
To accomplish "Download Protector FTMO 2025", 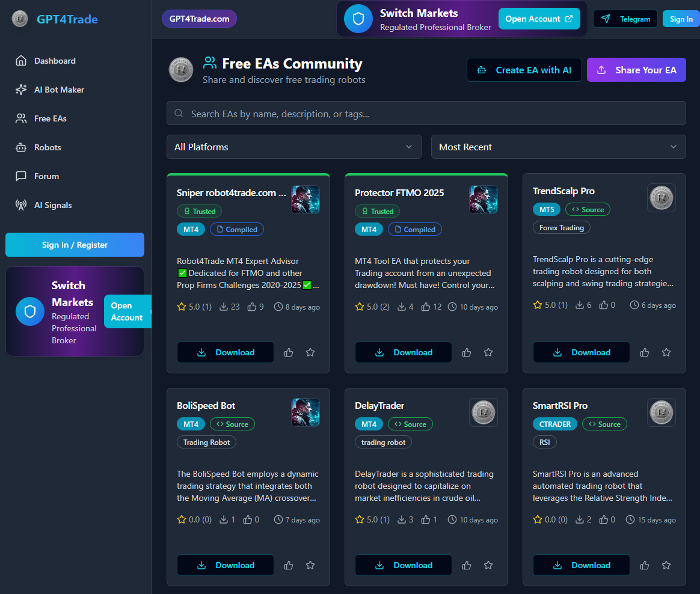I will coord(403,352).
